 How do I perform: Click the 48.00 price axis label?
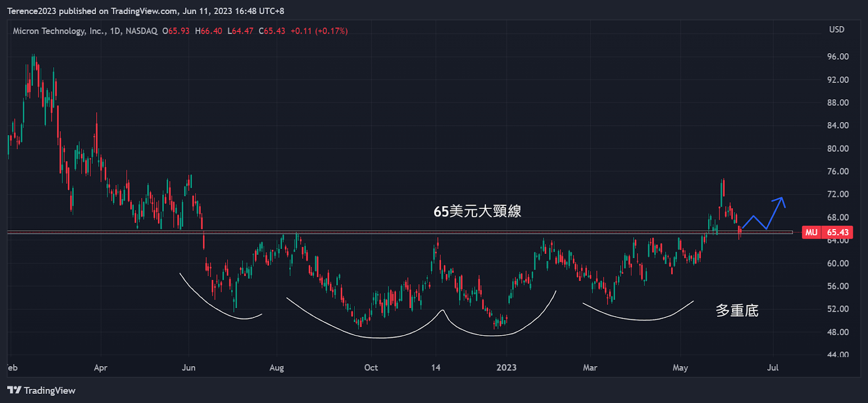pos(838,332)
